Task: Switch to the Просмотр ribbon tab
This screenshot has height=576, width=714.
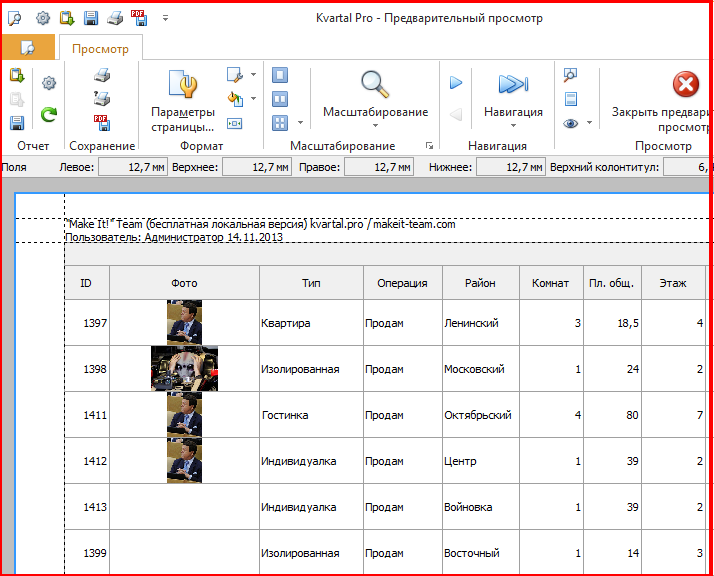Action: point(100,47)
